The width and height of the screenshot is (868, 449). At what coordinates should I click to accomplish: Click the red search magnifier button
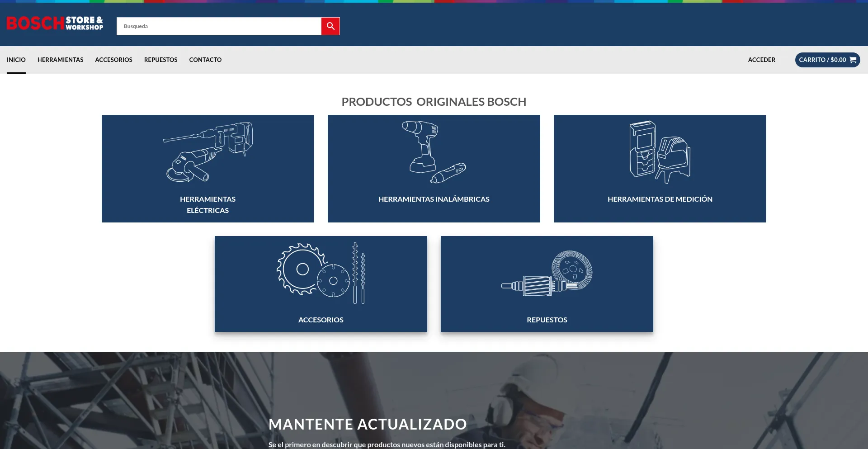330,26
